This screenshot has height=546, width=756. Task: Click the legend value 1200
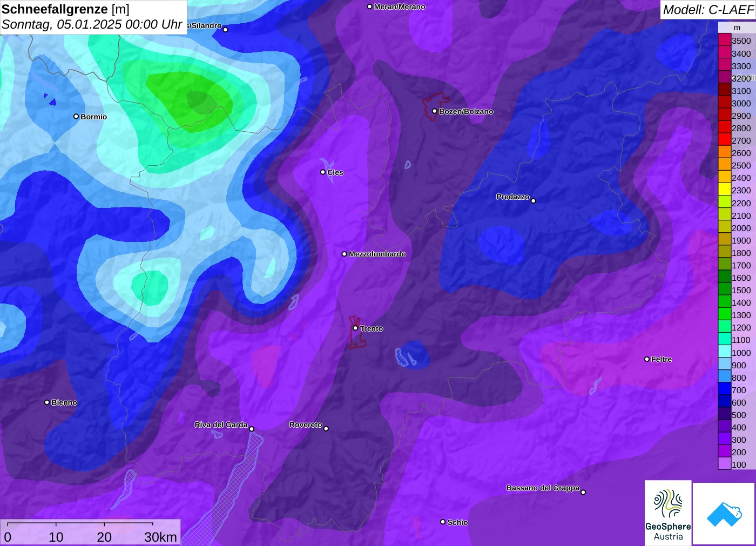[741, 327]
